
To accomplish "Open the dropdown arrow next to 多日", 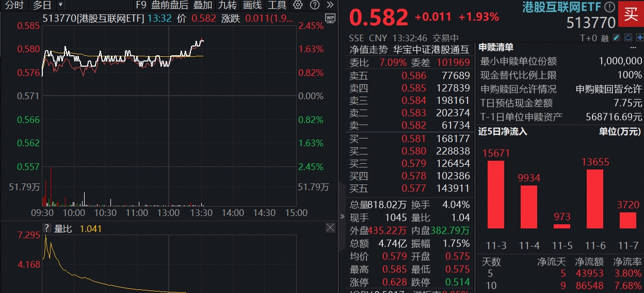I will [x=60, y=5].
